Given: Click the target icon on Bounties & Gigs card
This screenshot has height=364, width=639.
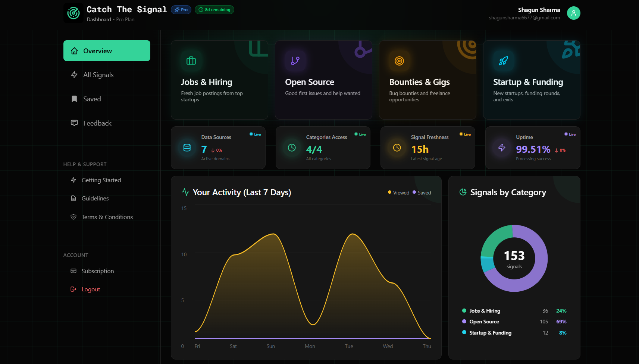Looking at the screenshot, I should tap(399, 60).
